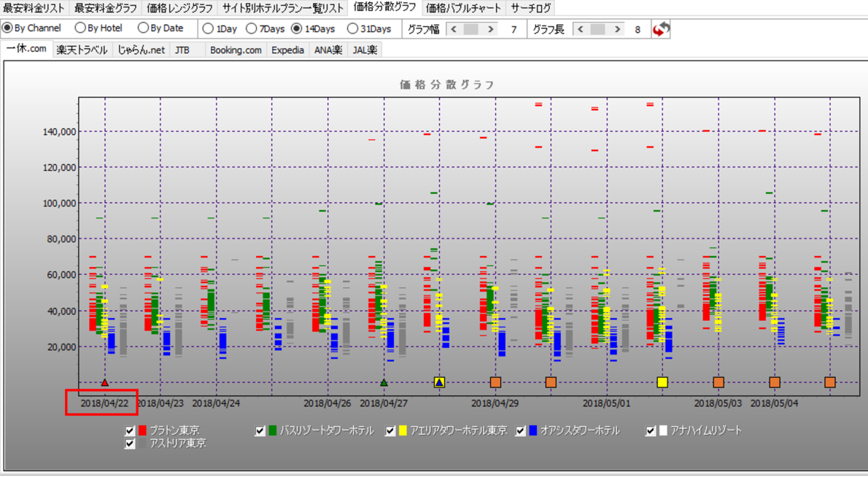
Task: Increase グラフ幅 with the right arrow
Action: 490,29
